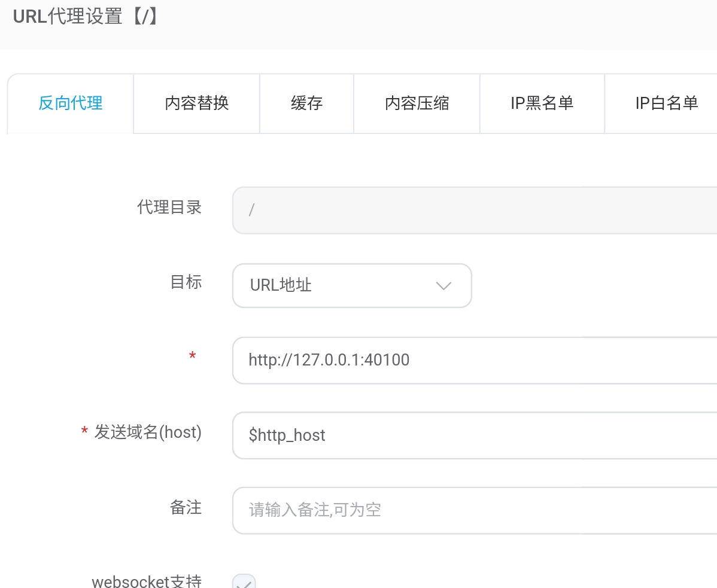Click the 代理目录 field label
Image resolution: width=717 pixels, height=588 pixels.
(x=169, y=208)
